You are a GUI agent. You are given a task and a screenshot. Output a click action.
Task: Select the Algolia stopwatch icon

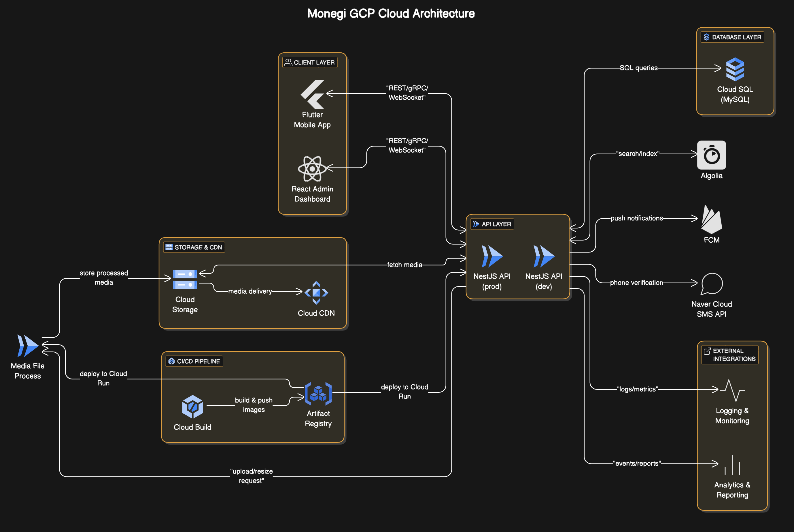click(712, 155)
